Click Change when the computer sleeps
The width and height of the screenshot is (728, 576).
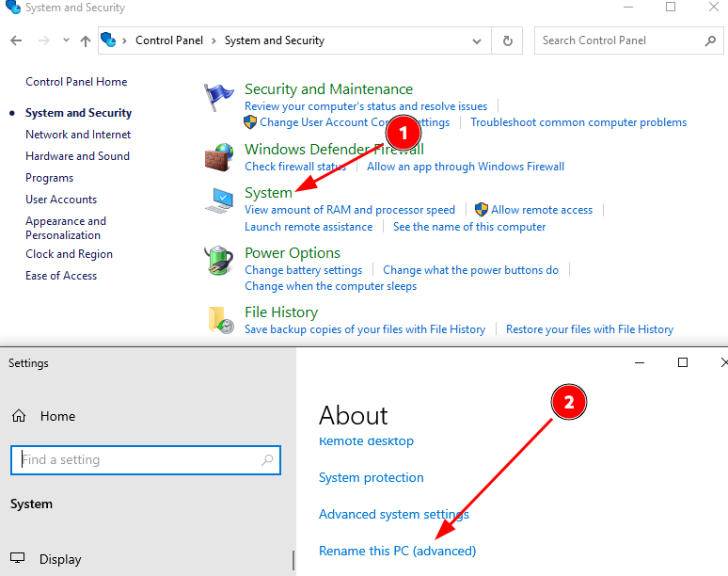pyautogui.click(x=330, y=286)
